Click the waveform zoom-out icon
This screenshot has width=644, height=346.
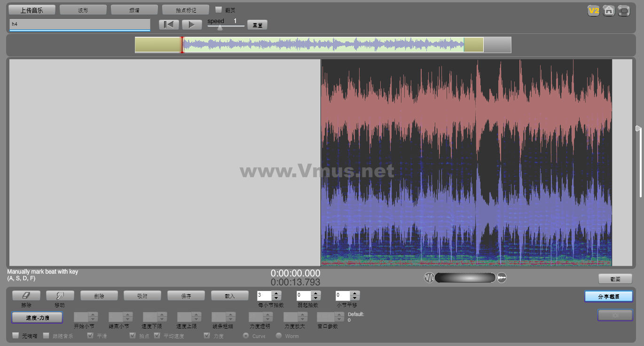tap(429, 278)
